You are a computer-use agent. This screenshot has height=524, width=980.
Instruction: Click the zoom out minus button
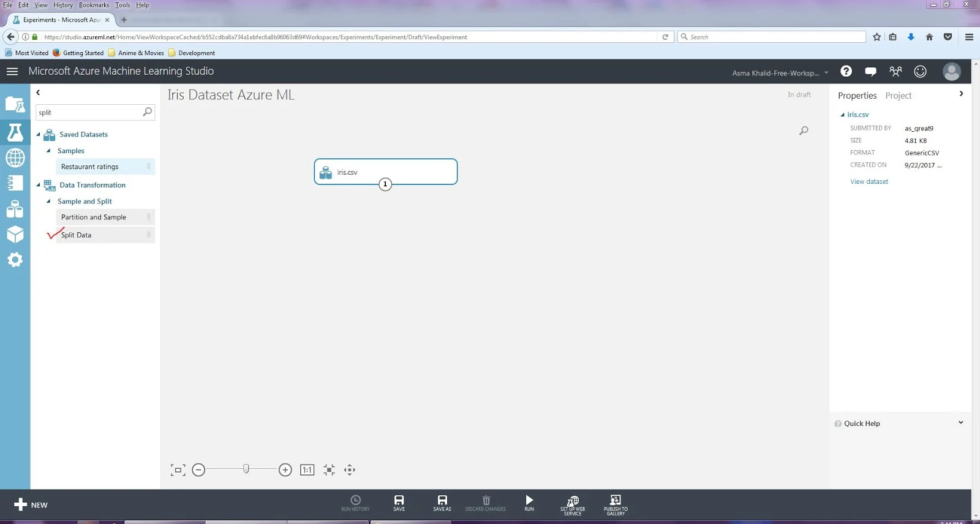click(198, 470)
